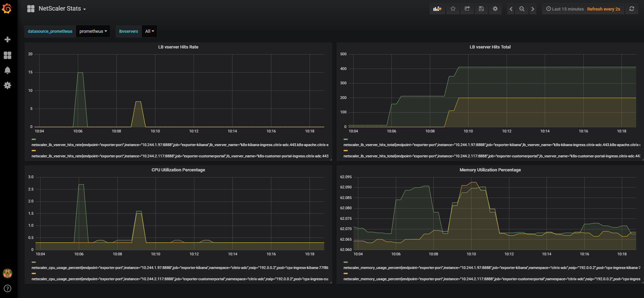Toggle exporter-customerportal series in CPU usage legend

click(180, 279)
